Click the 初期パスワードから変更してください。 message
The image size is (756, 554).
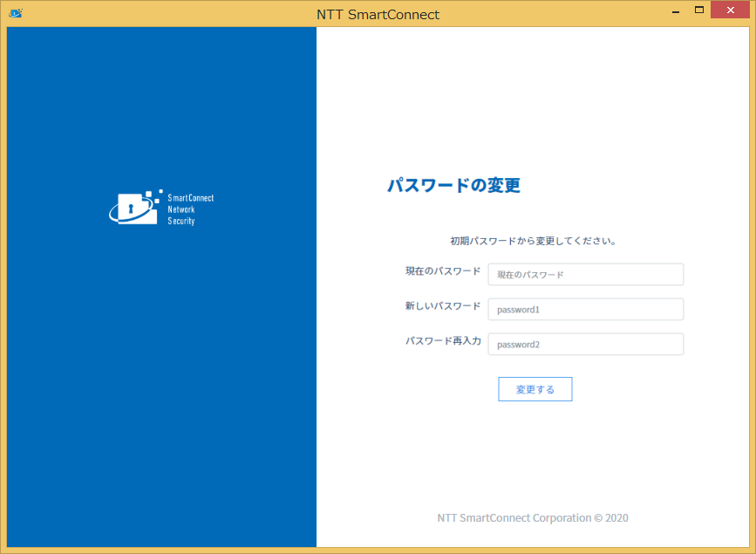(x=534, y=241)
